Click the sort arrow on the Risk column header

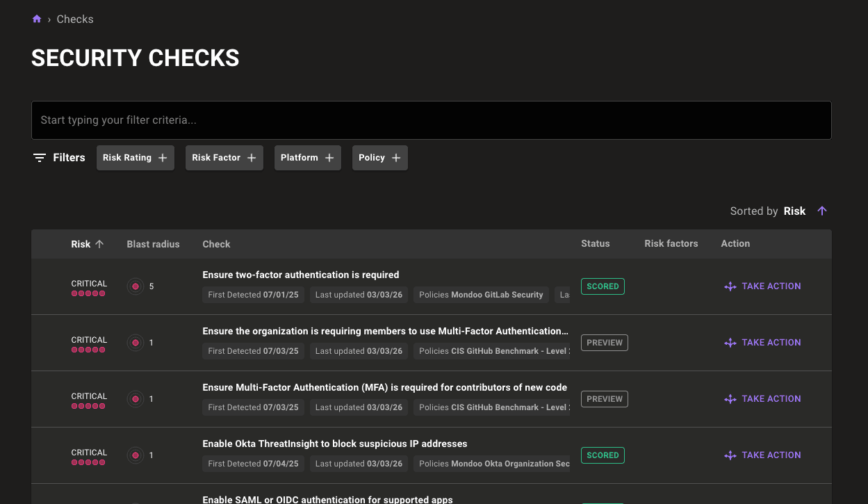(x=99, y=244)
